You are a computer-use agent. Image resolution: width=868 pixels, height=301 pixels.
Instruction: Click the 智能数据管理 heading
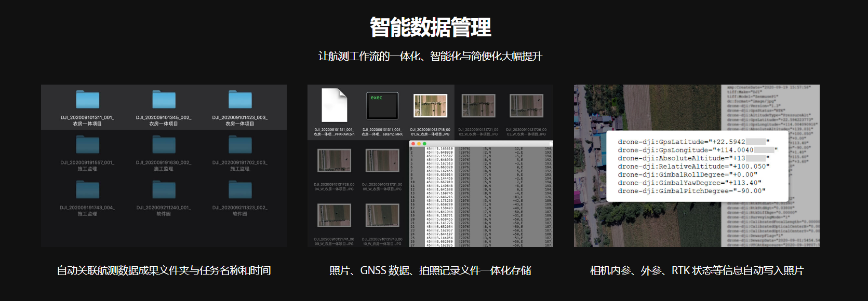(x=431, y=27)
